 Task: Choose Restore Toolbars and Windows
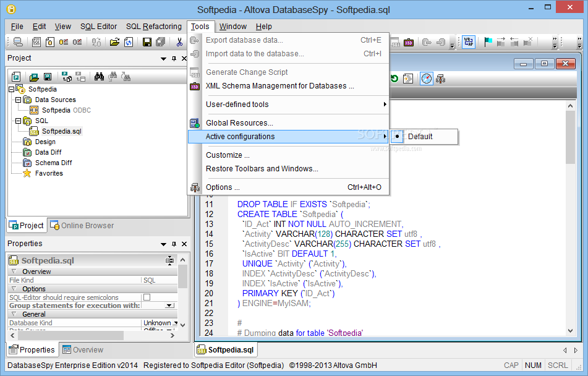288,169
